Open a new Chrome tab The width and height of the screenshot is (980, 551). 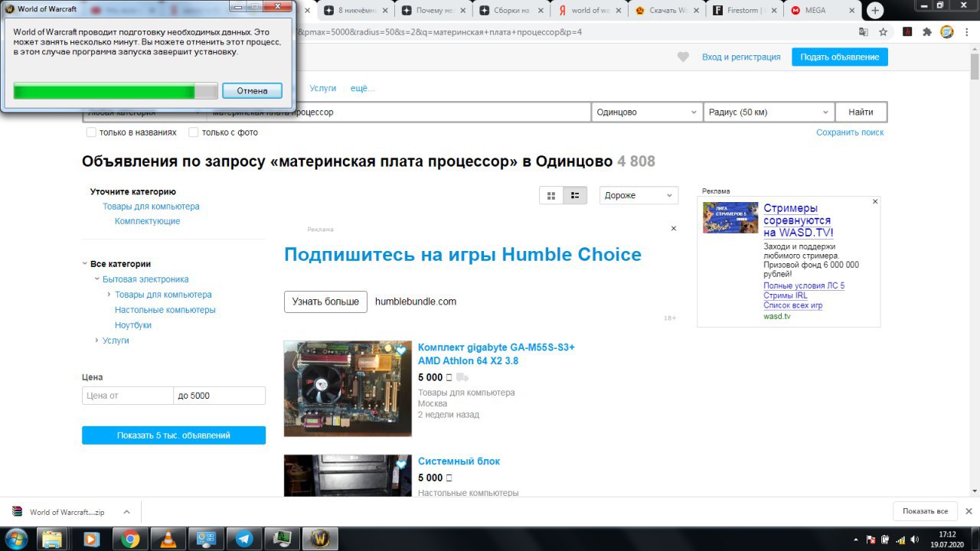[875, 11]
